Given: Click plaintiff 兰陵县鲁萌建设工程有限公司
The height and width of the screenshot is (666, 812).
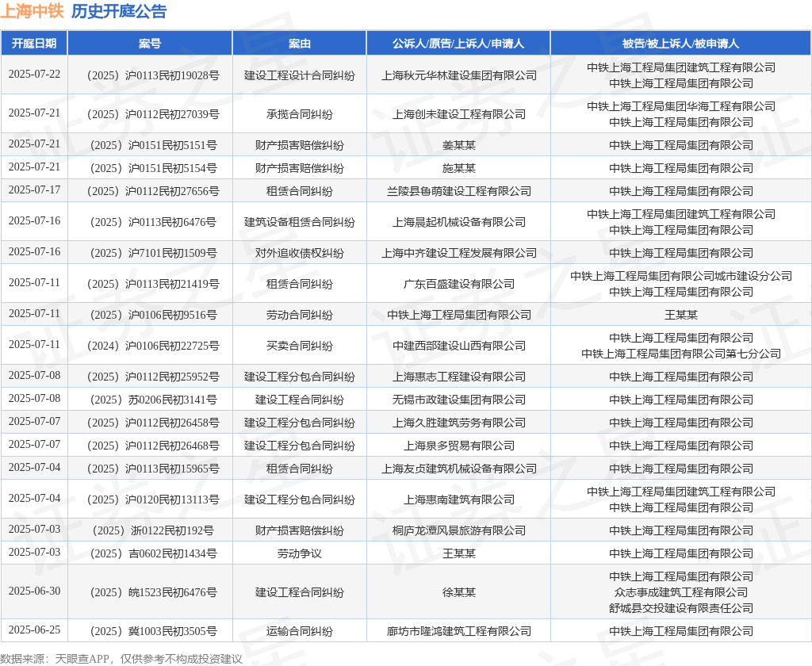Looking at the screenshot, I should 459,191.
